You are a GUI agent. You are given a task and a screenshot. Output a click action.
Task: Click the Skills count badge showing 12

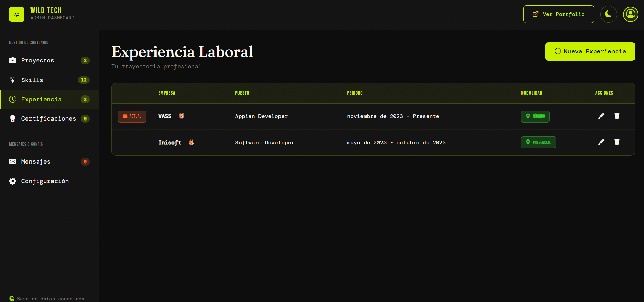pos(84,80)
